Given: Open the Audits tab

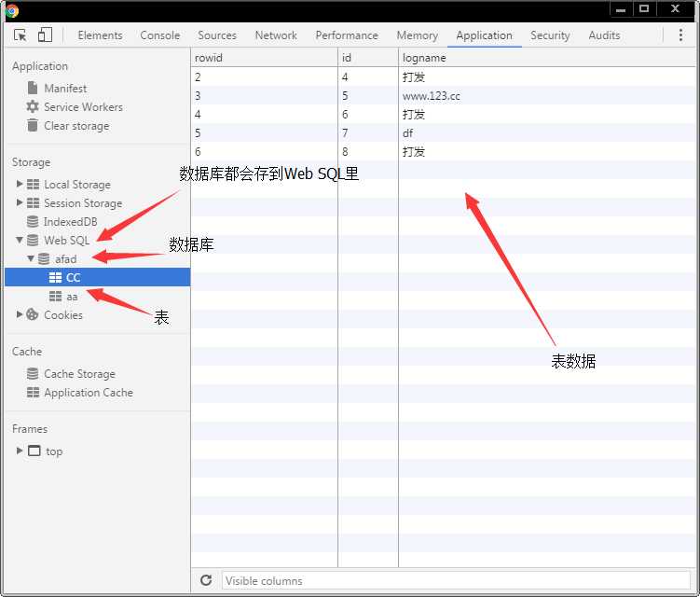Looking at the screenshot, I should (x=604, y=35).
